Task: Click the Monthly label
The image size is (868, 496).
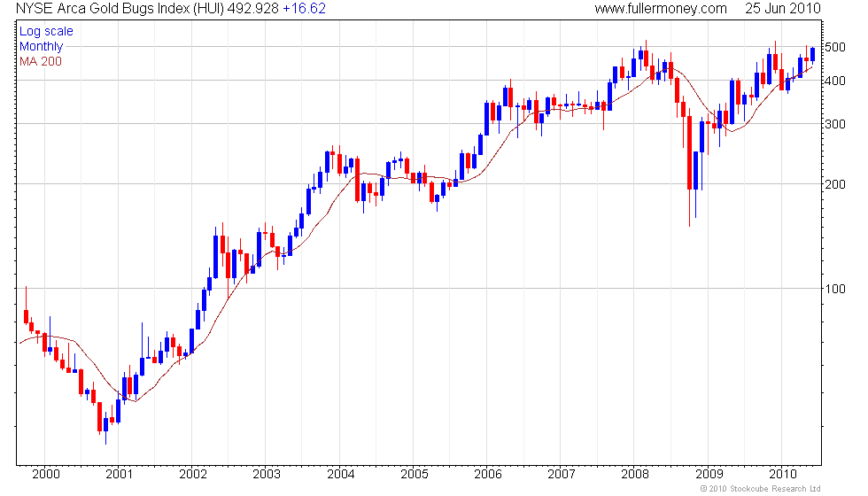Action: pos(41,46)
